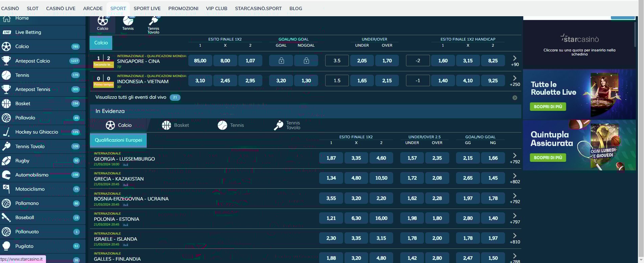Viewport: 644px width, 263px height.
Task: Select Over odd 2,28 for Bosnia-Erzegovina - Ucraina
Action: point(437,198)
